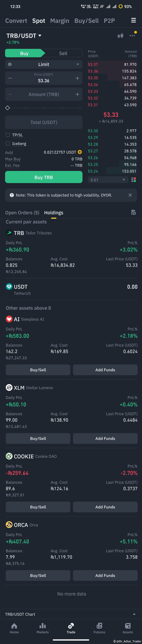Open the TRB/USDT pair selector
142x644 pixels.
[x=24, y=35]
